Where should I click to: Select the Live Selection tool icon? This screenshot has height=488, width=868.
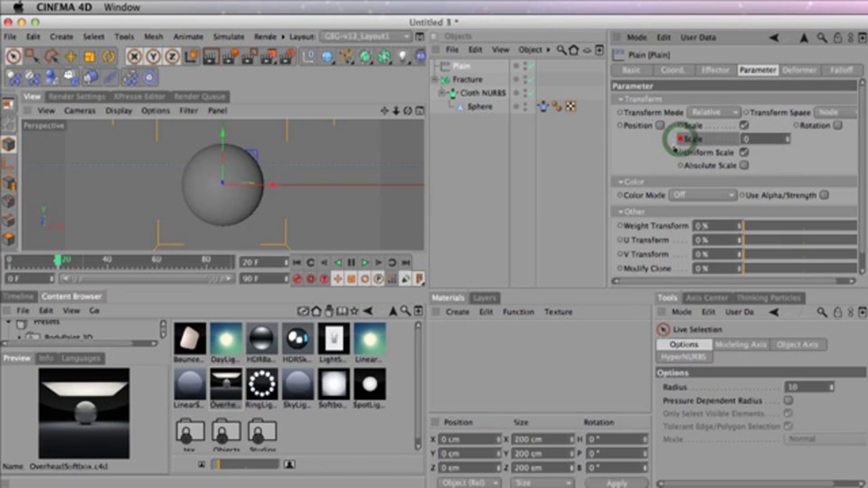pos(14,57)
